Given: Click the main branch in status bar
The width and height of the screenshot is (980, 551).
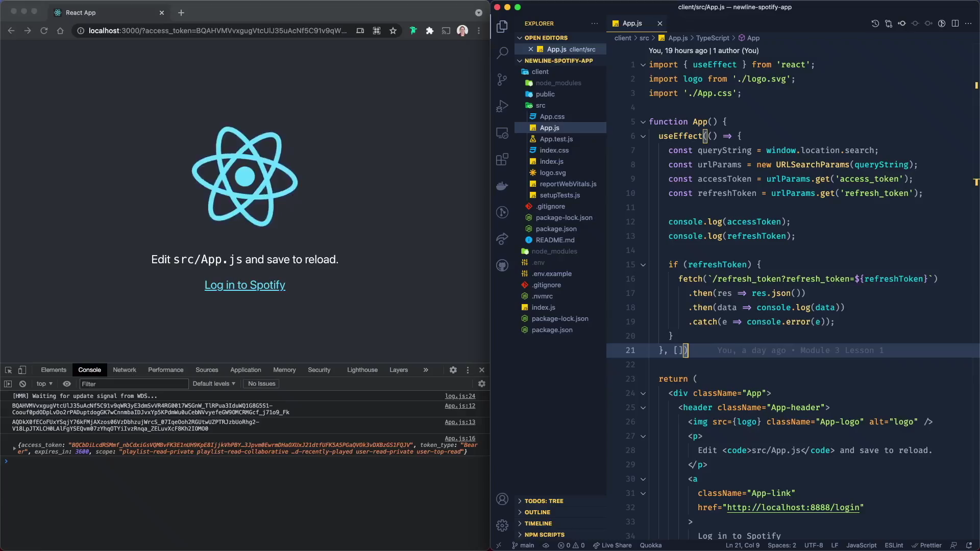Looking at the screenshot, I should point(523,545).
